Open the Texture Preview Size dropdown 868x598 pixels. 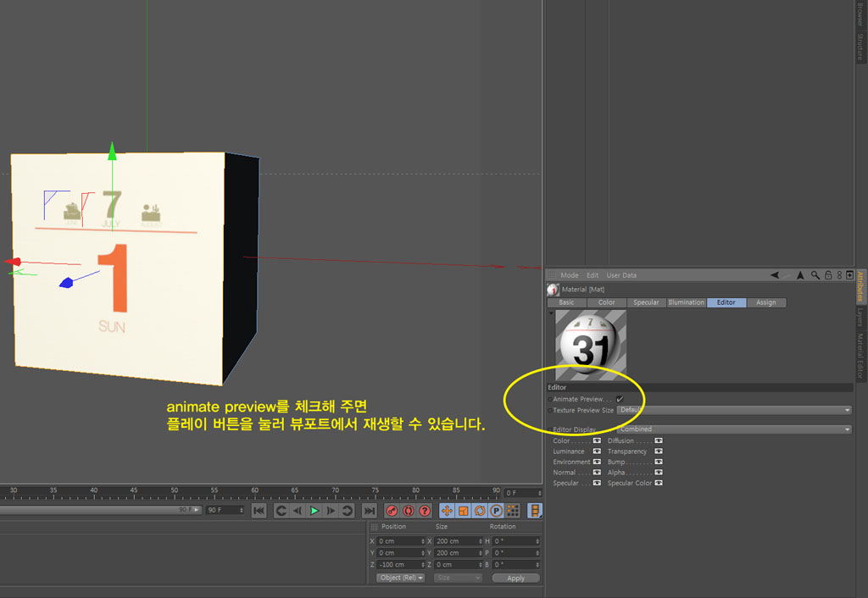[733, 410]
